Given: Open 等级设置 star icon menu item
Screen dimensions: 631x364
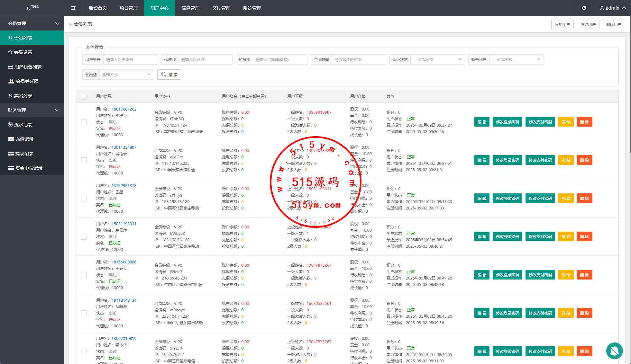Looking at the screenshot, I should click(x=23, y=52).
